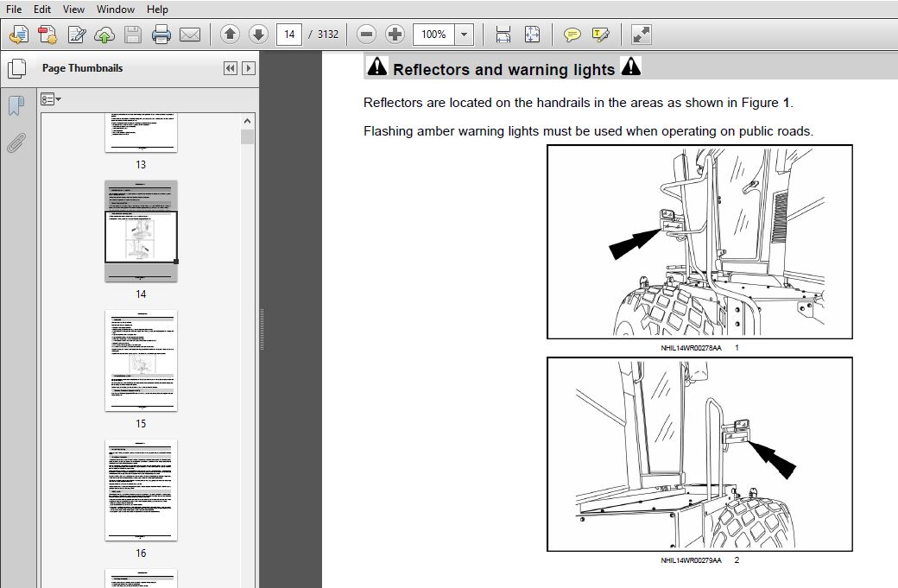This screenshot has height=588, width=898.
Task: Click the Fit One Full Page icon
Action: pos(532,35)
